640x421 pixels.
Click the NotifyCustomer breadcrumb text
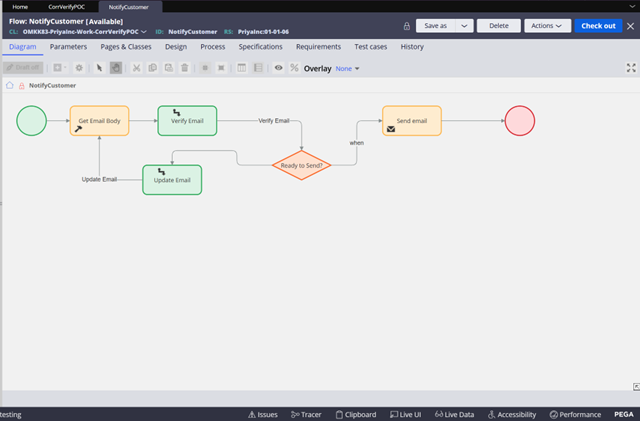(52, 85)
